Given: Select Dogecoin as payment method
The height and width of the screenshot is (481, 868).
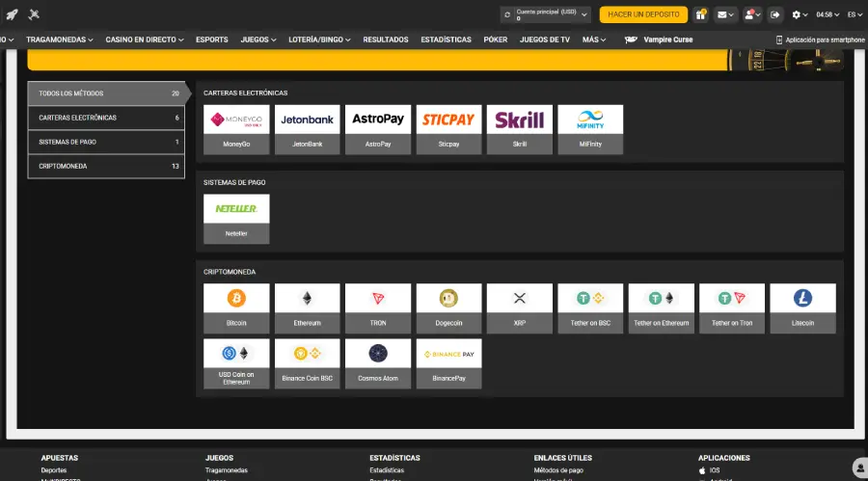Looking at the screenshot, I should click(448, 307).
